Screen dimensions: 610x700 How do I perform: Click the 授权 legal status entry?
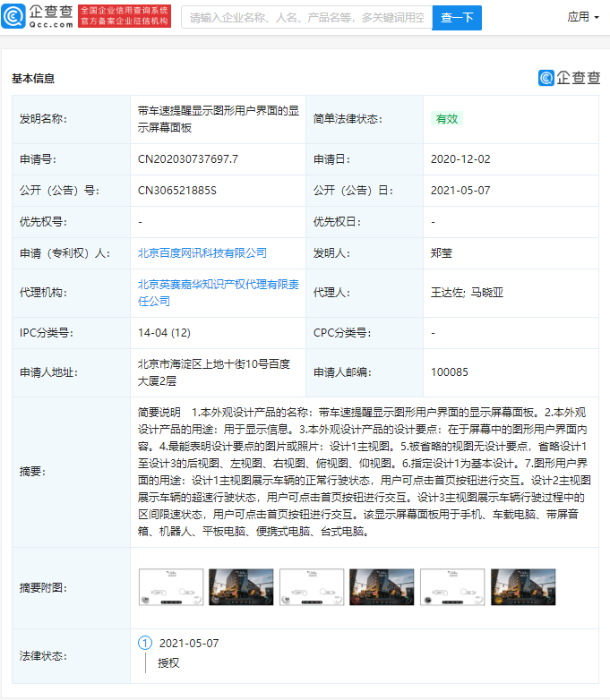tap(168, 663)
